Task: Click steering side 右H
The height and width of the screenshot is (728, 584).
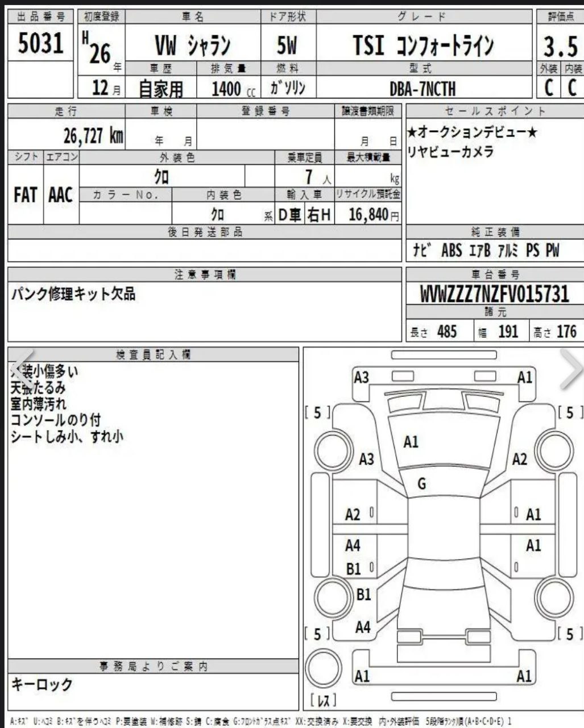Action: (x=318, y=214)
